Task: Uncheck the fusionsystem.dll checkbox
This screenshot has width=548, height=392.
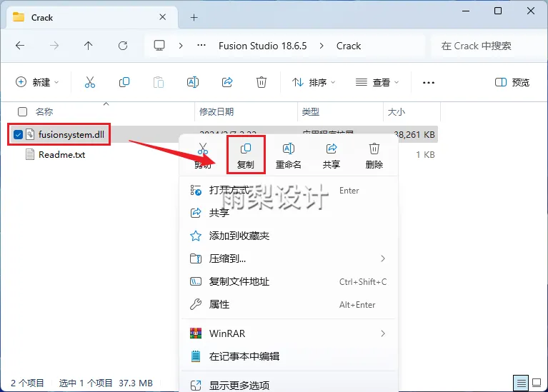Action: point(18,134)
